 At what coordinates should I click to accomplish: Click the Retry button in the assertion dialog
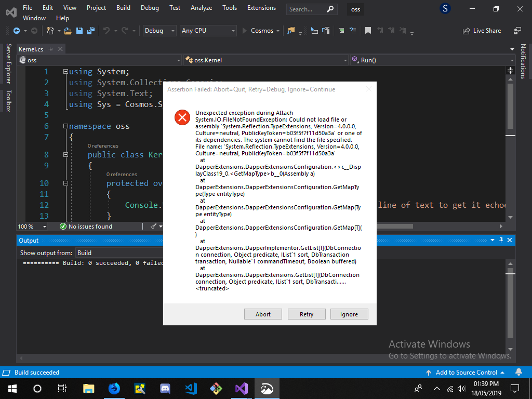click(306, 314)
